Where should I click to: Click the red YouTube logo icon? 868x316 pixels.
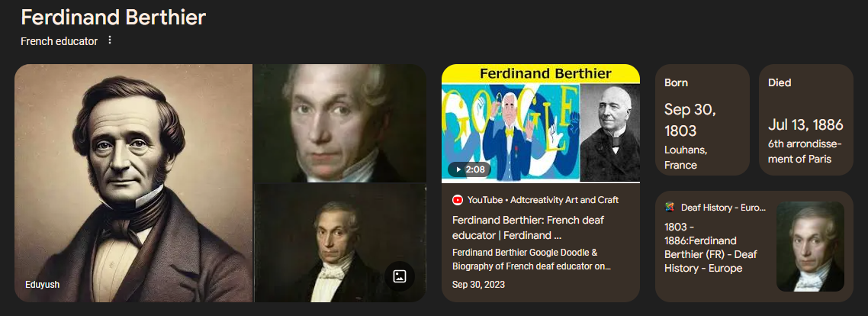(457, 200)
